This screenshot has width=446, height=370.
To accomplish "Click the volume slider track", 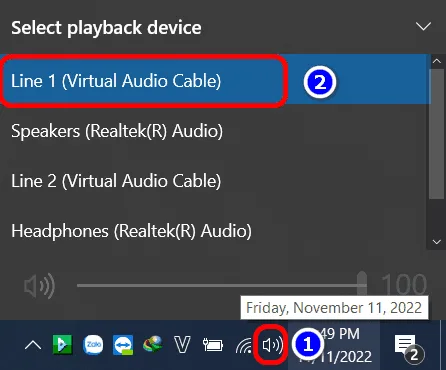I will [x=221, y=286].
